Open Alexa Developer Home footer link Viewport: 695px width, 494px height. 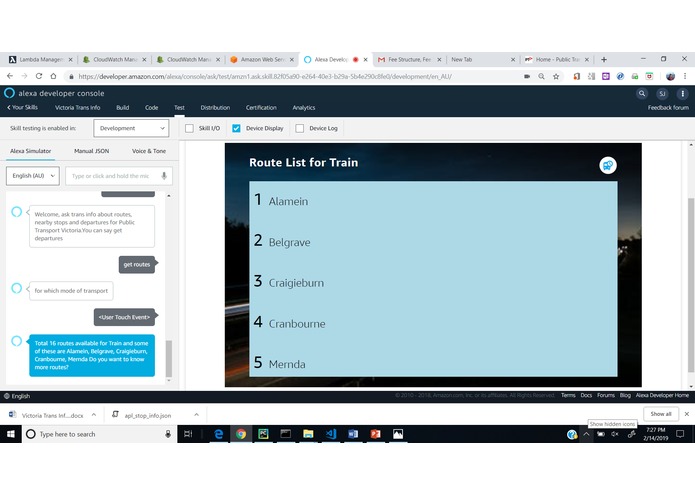coord(662,395)
